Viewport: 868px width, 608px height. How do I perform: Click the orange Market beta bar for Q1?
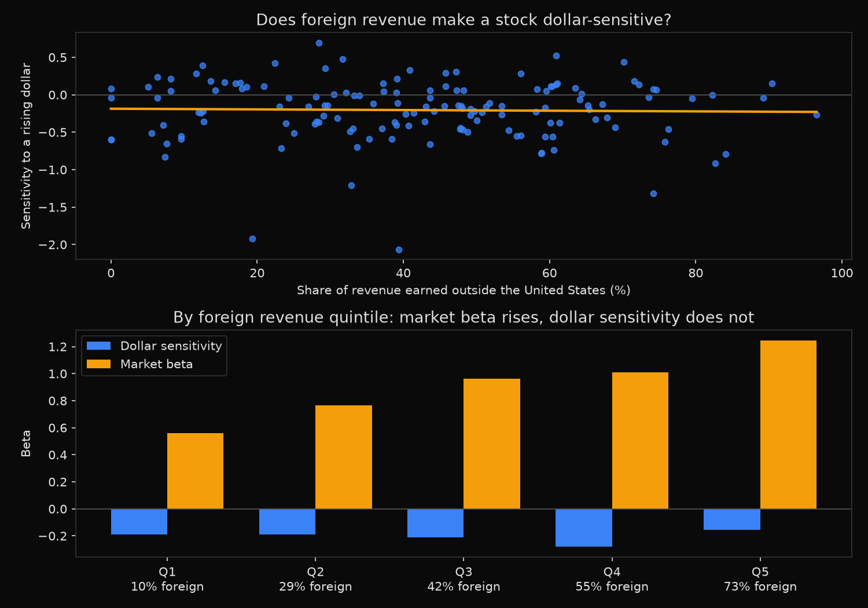(x=196, y=471)
